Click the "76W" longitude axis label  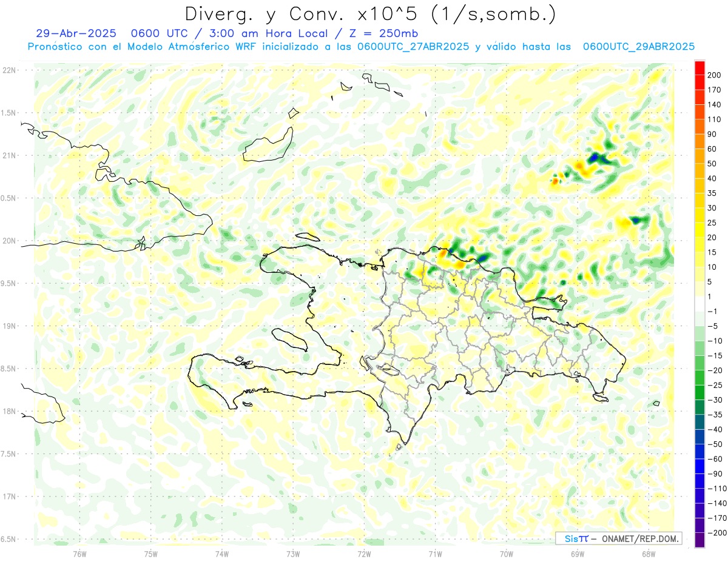click(79, 553)
